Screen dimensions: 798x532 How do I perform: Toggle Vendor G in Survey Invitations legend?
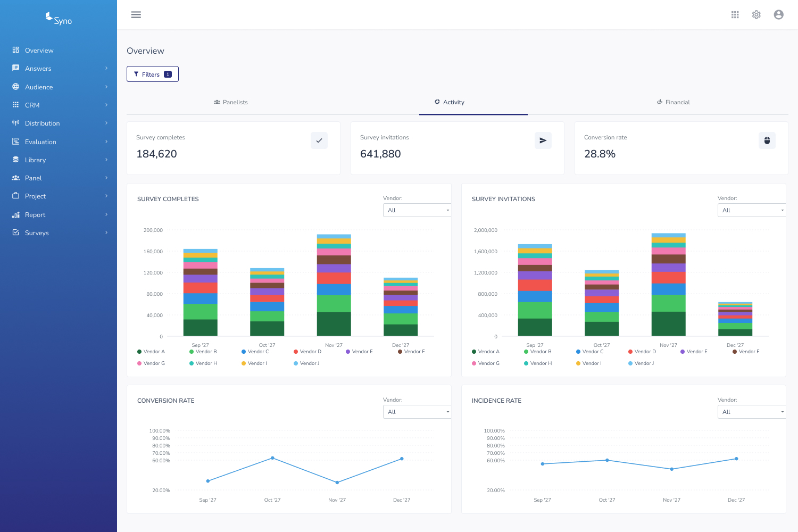(486, 363)
